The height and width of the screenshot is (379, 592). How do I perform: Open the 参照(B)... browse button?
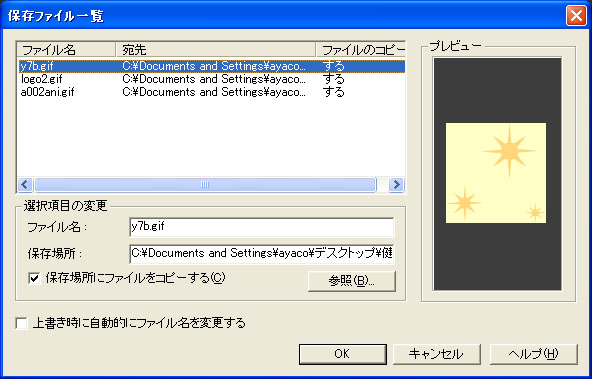tap(352, 281)
